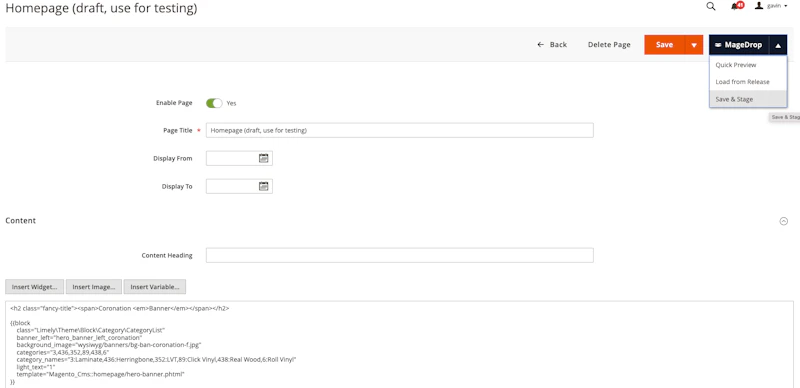Collapse the MageDrop dropdown arrow
This screenshot has height=388, width=800.
(778, 45)
